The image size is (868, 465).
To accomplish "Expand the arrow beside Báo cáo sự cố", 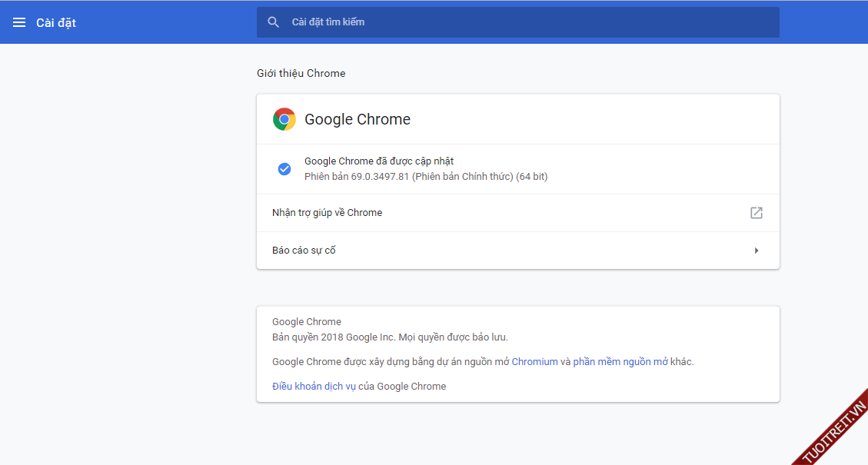I will 757,251.
